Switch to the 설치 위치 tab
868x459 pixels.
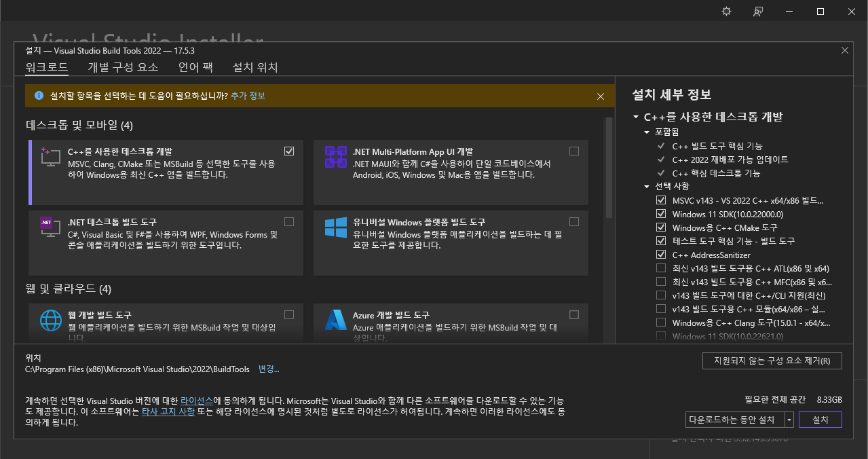click(x=255, y=67)
